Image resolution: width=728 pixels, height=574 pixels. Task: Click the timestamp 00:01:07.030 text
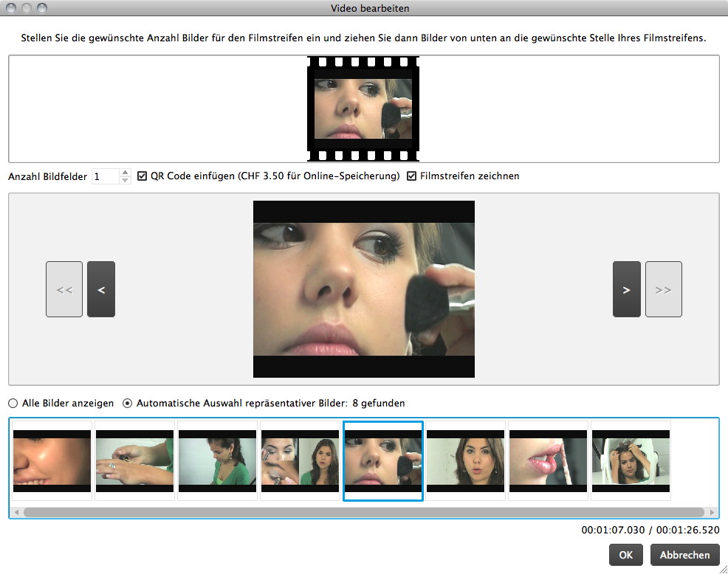tap(613, 530)
